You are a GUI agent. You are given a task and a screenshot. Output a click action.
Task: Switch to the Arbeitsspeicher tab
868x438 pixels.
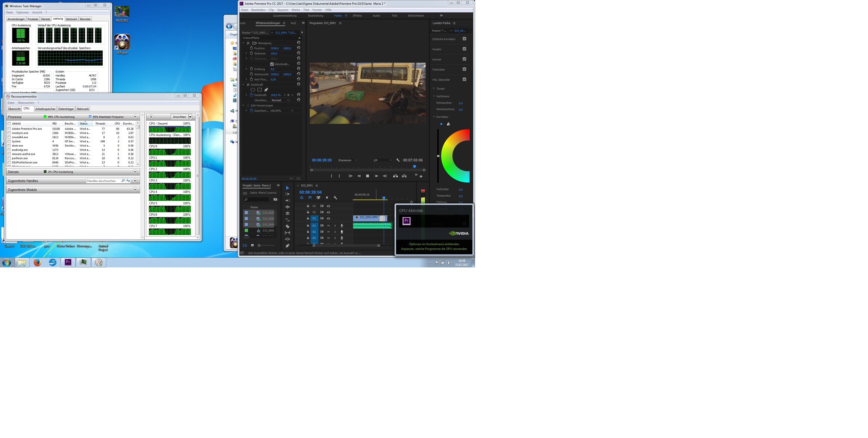(x=45, y=109)
